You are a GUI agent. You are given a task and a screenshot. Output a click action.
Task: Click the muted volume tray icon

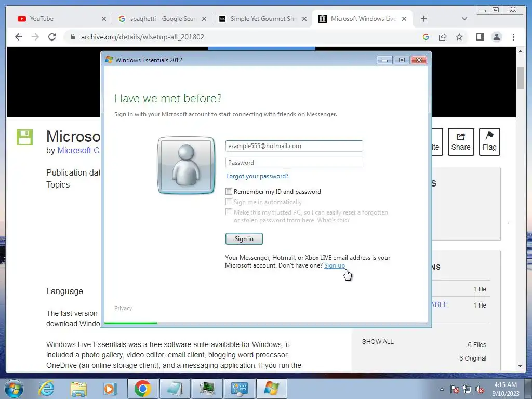[x=480, y=389]
